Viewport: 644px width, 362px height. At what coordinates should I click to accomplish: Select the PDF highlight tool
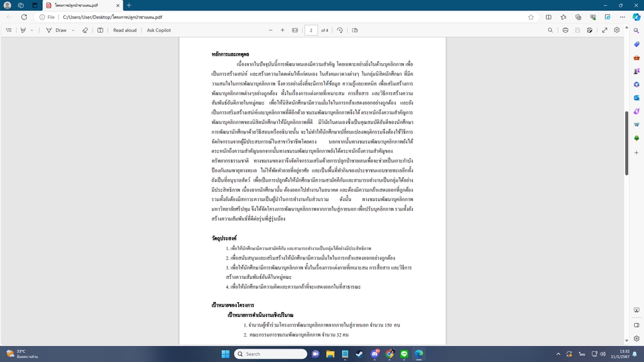click(23, 30)
